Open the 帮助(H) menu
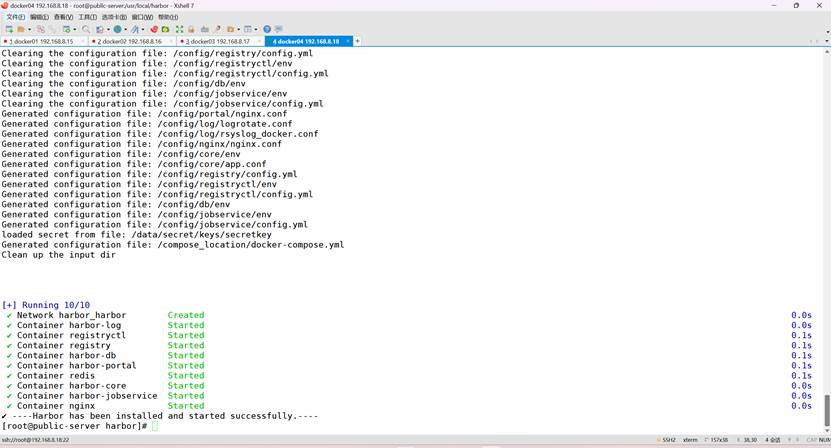The width and height of the screenshot is (831, 448). click(x=168, y=17)
